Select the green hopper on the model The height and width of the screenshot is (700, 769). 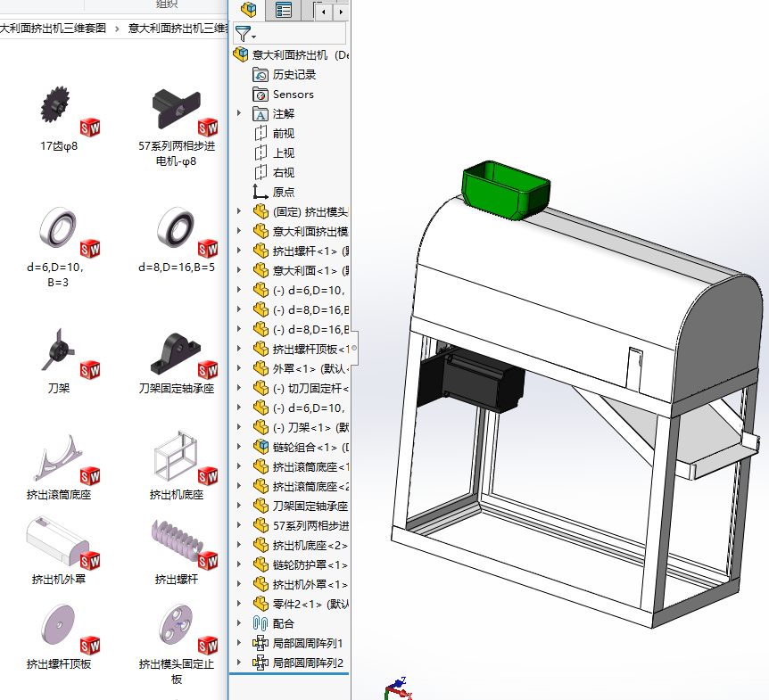(505, 190)
